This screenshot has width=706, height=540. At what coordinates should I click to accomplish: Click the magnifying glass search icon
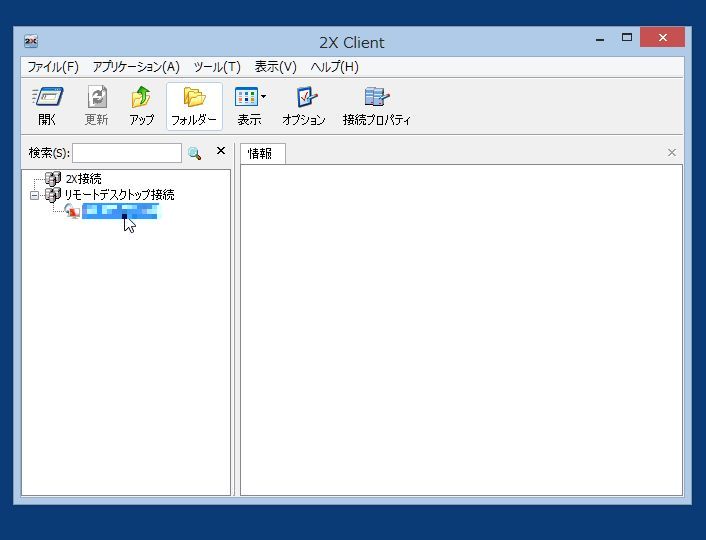pos(195,154)
